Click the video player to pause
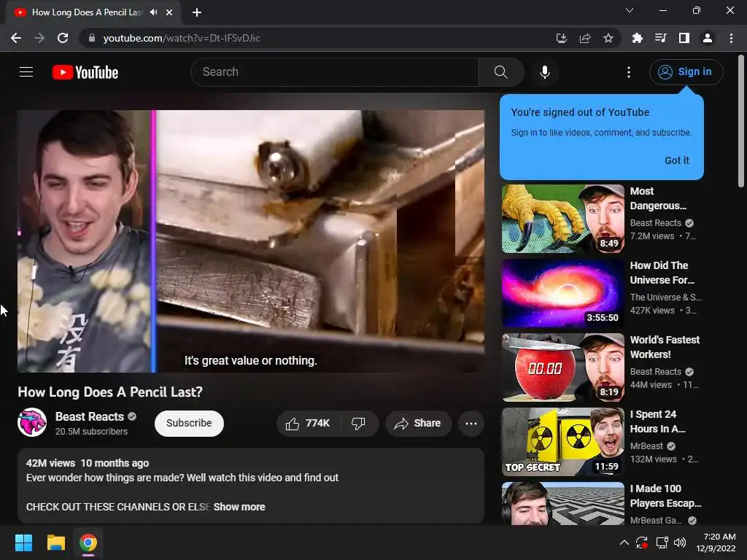The image size is (747, 560). [251, 241]
